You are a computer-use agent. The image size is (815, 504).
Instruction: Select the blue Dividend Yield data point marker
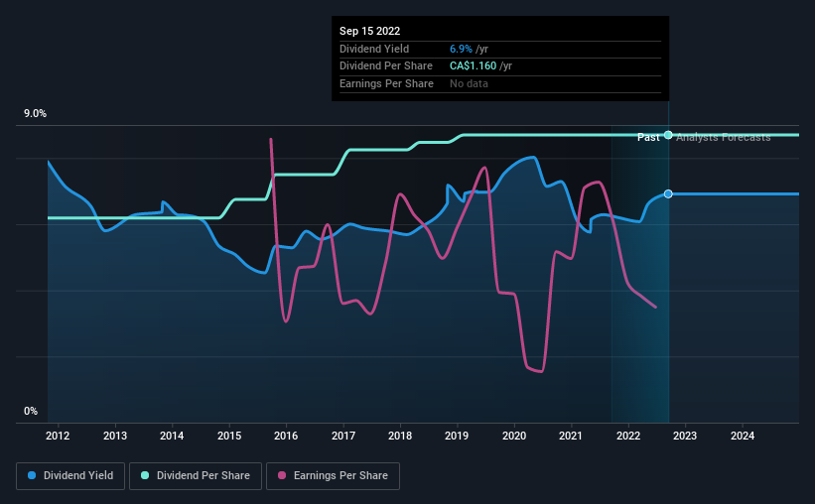click(668, 193)
